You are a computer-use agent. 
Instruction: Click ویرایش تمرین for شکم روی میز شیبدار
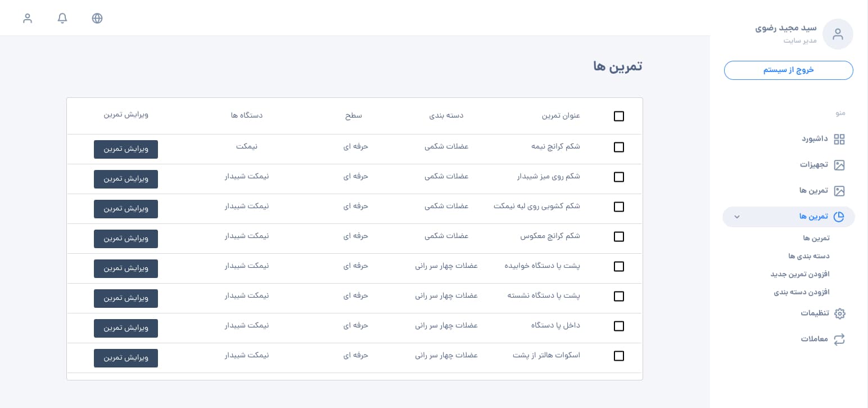(126, 179)
